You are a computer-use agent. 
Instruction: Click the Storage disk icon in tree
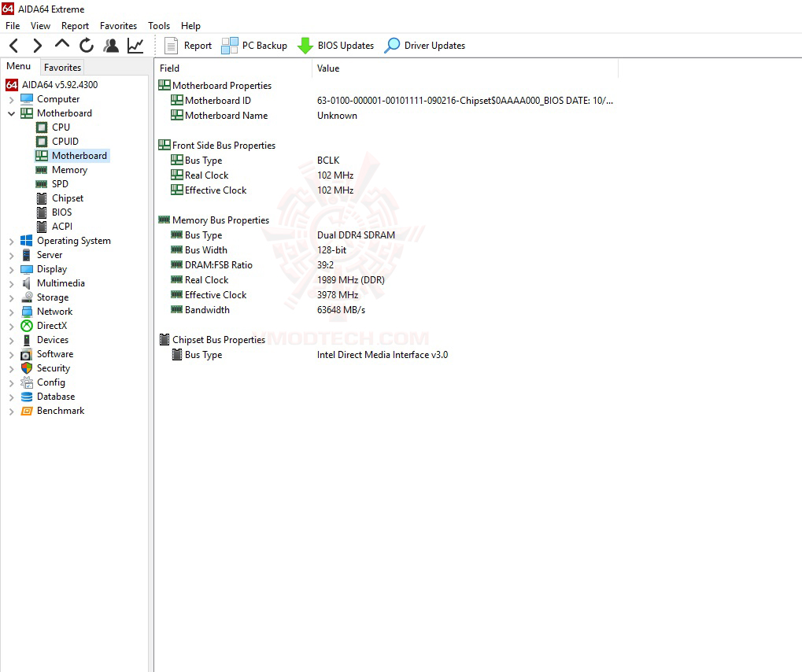(x=27, y=297)
